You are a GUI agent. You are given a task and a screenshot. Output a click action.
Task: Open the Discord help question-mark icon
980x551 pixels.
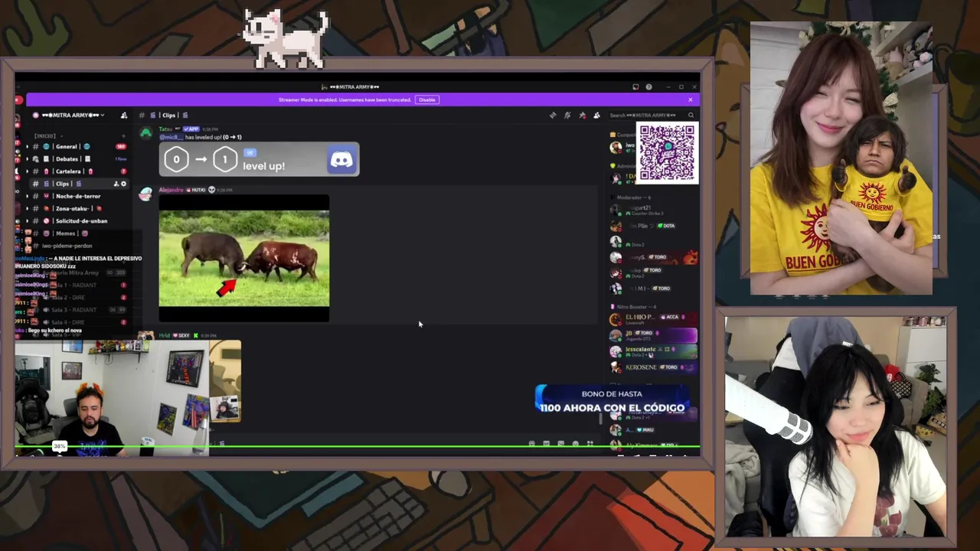point(648,86)
